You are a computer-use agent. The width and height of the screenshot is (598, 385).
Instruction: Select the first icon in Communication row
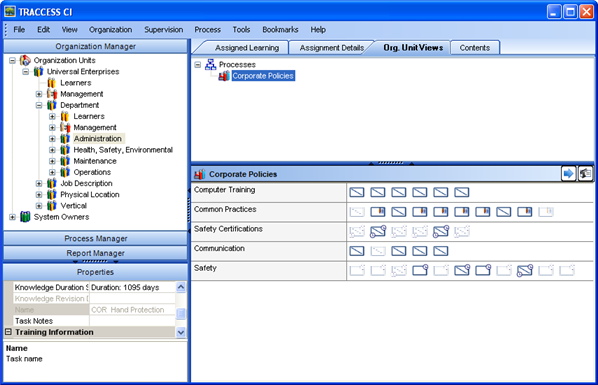point(357,251)
